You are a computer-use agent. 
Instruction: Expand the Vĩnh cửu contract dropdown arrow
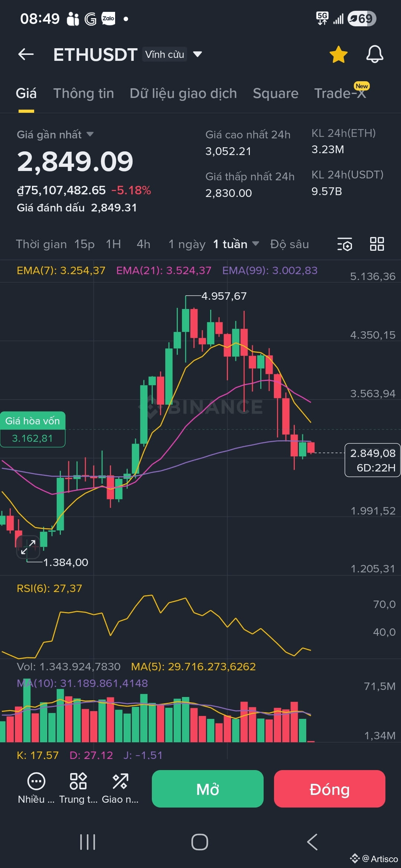click(198, 55)
